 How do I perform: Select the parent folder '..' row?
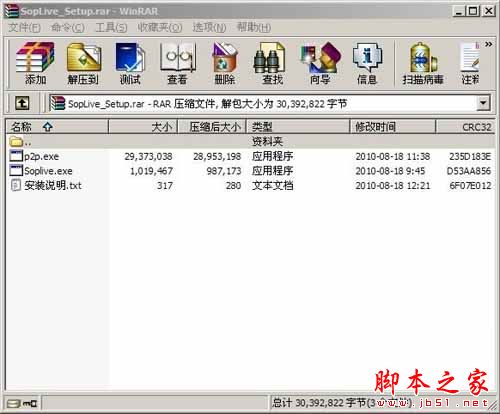click(x=250, y=142)
